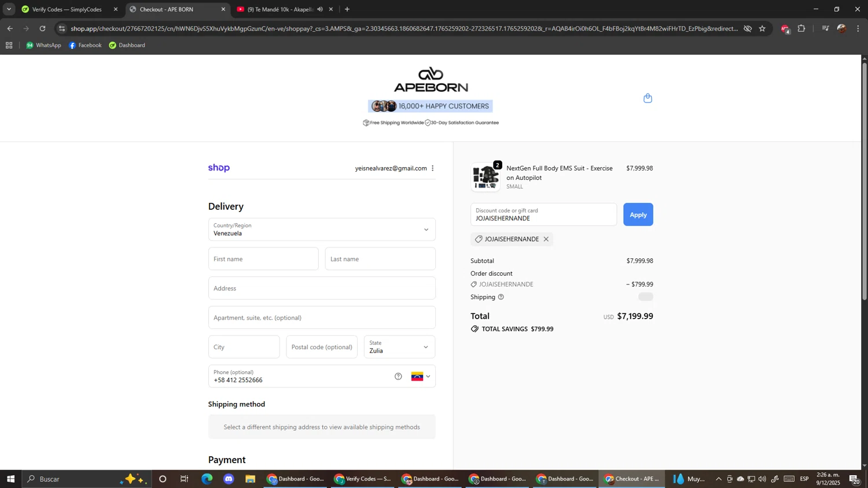Open a new browser tab
Image resolution: width=868 pixels, height=488 pixels.
pos(347,9)
